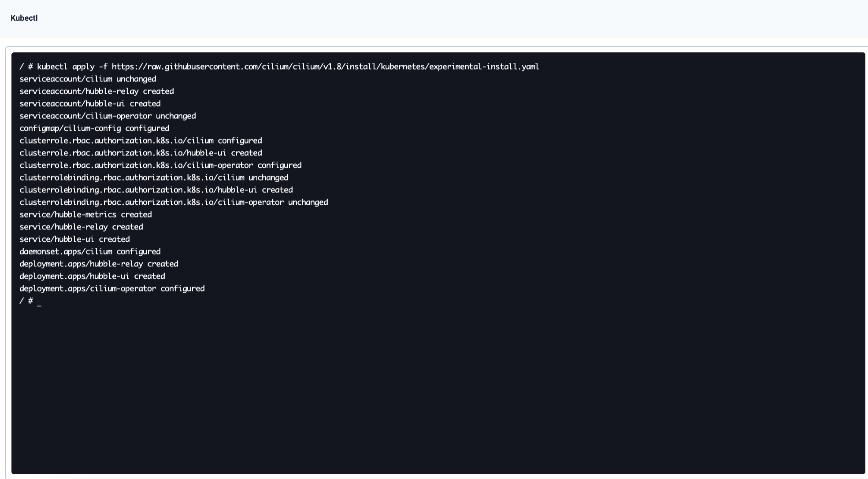Focus the terminal prompt cursor at the bottom
Image resolution: width=868 pixels, height=479 pixels.
point(39,301)
